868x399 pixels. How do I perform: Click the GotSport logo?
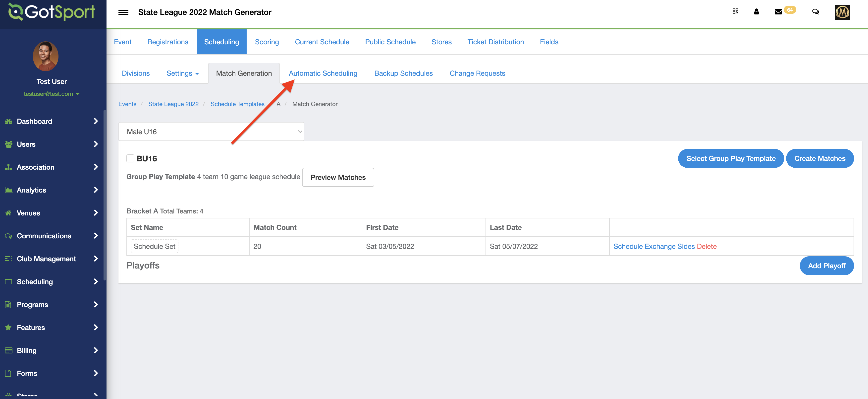pyautogui.click(x=52, y=12)
